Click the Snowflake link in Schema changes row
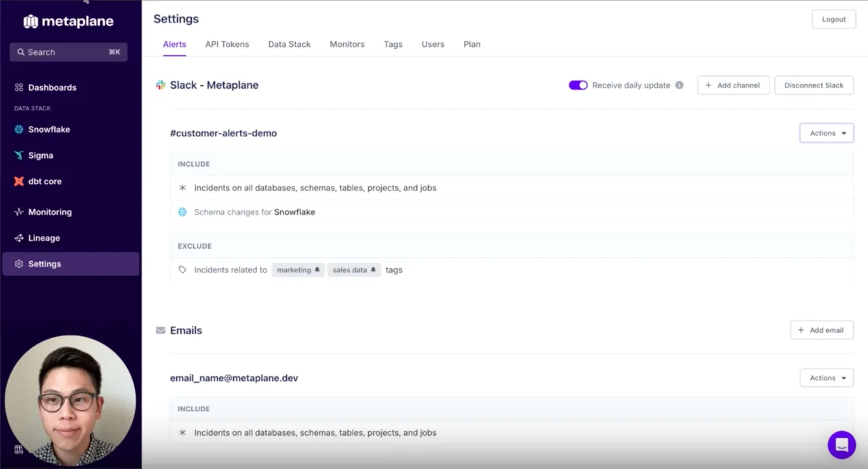 294,212
